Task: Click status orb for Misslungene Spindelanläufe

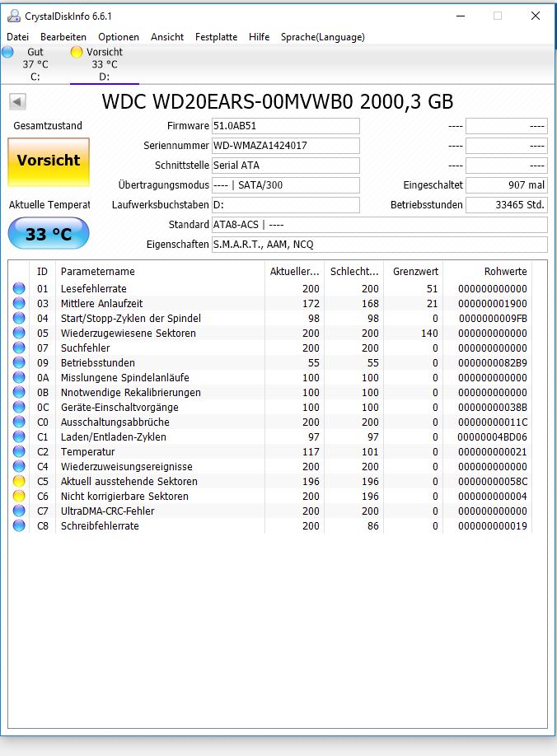Action: tap(19, 377)
